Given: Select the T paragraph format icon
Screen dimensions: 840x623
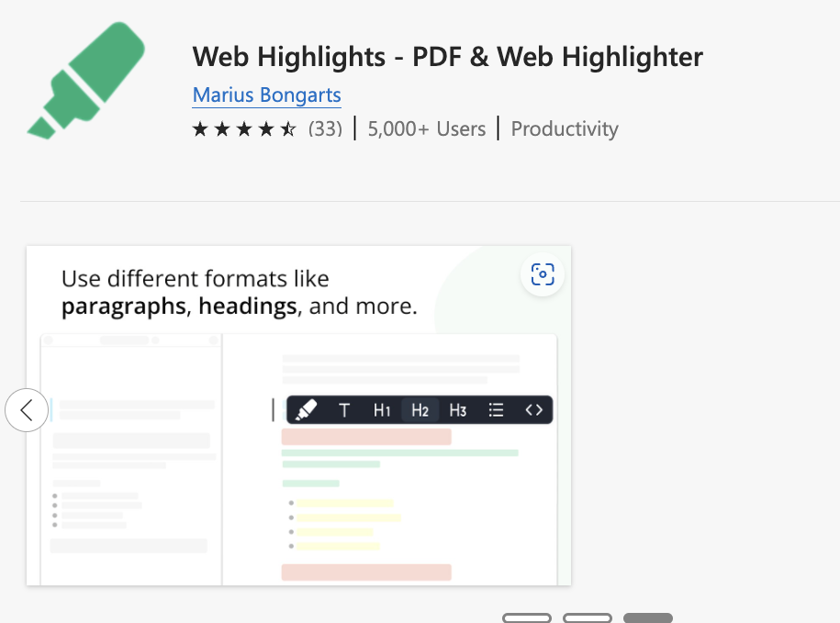Looking at the screenshot, I should 344,410.
